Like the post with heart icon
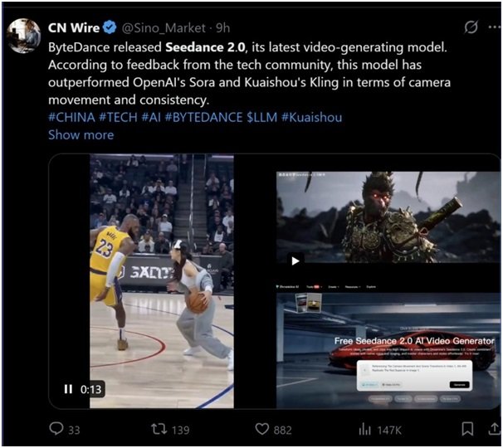This screenshot has width=503, height=448. click(x=261, y=429)
